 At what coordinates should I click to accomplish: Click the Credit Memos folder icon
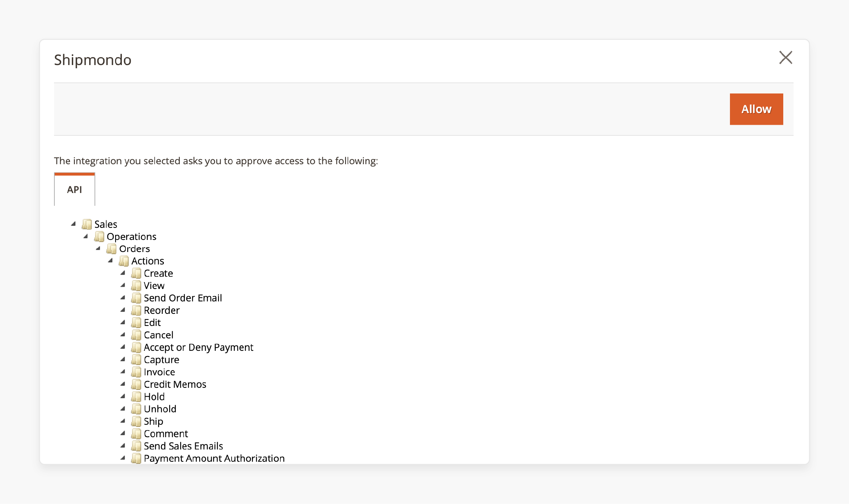[x=136, y=384]
